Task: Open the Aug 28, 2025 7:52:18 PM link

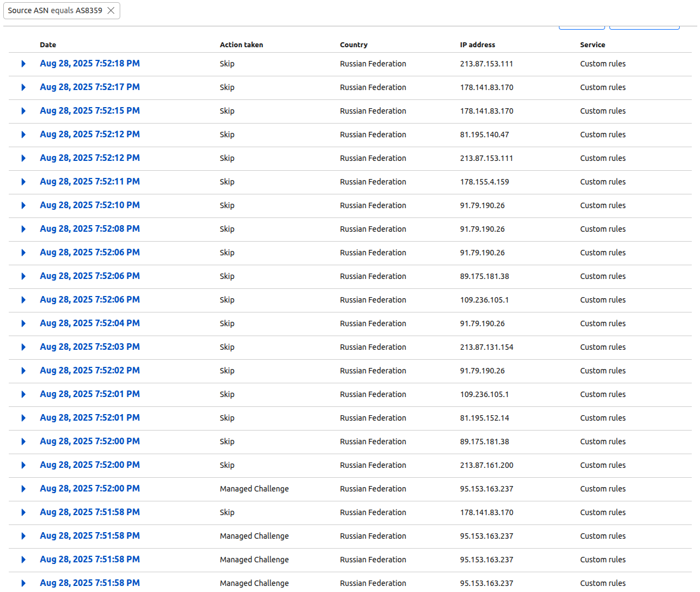Action: click(x=89, y=64)
